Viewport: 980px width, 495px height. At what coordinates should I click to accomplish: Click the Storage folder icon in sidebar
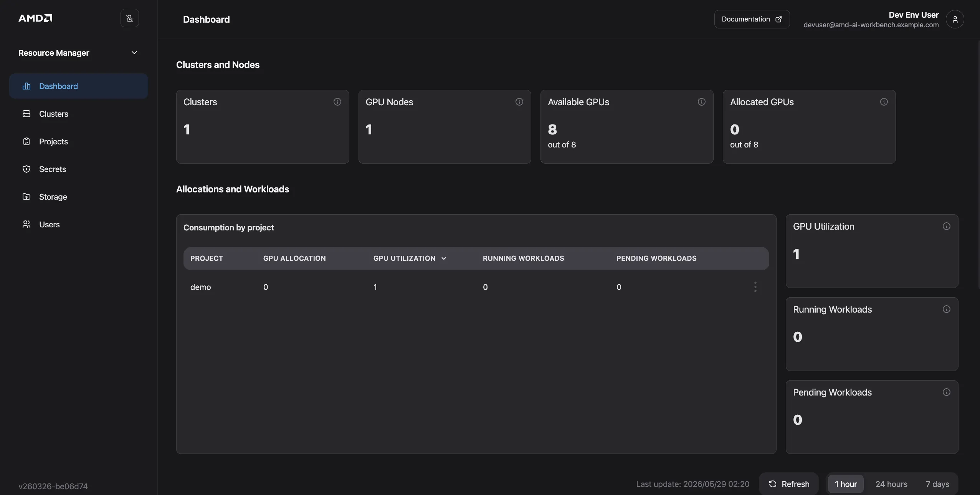click(26, 197)
